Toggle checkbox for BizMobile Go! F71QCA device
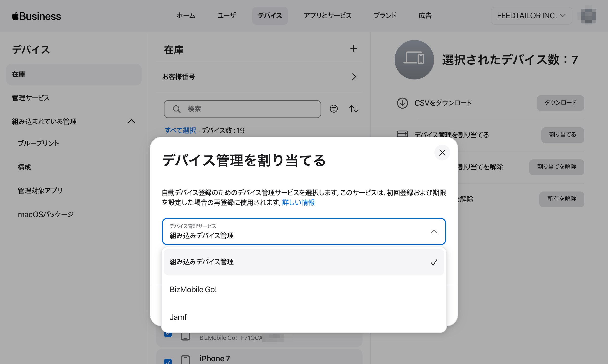This screenshot has width=608, height=364. click(168, 334)
